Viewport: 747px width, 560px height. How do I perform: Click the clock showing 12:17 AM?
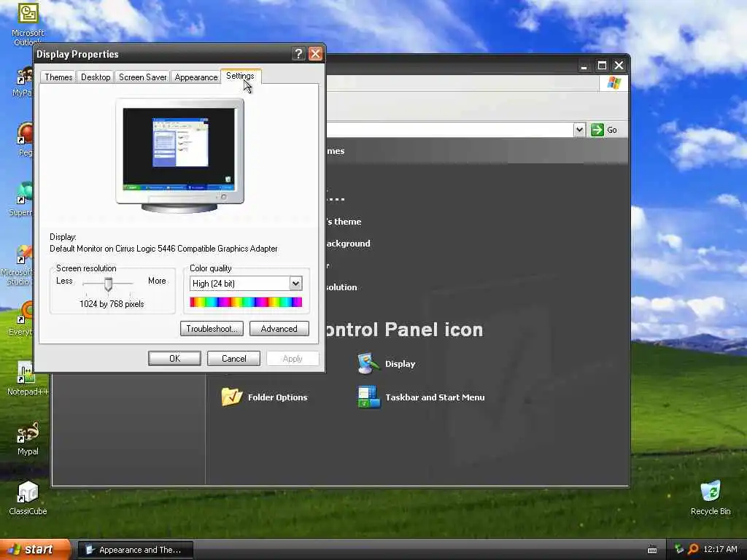pyautogui.click(x=720, y=550)
